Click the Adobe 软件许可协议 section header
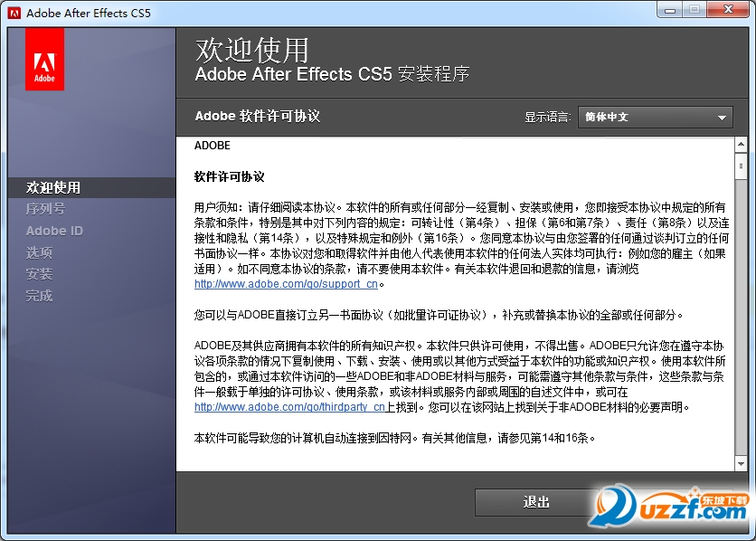 (x=258, y=116)
